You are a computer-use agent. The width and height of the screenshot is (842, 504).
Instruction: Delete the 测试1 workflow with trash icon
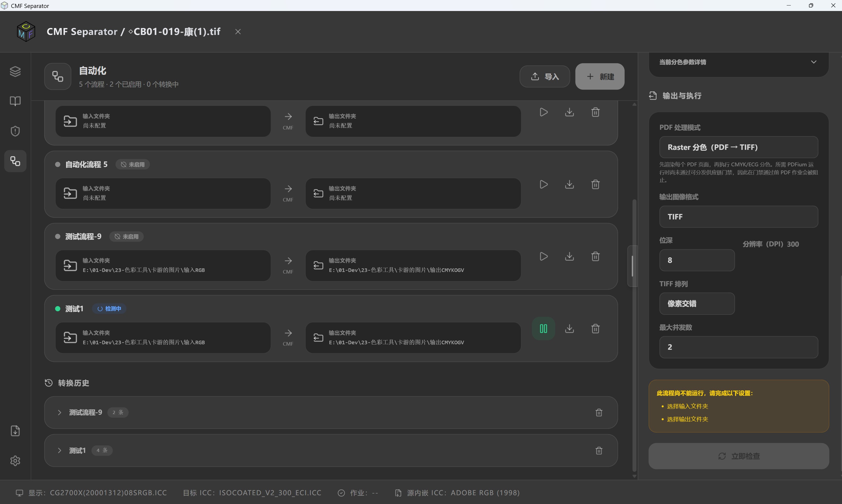pos(596,328)
